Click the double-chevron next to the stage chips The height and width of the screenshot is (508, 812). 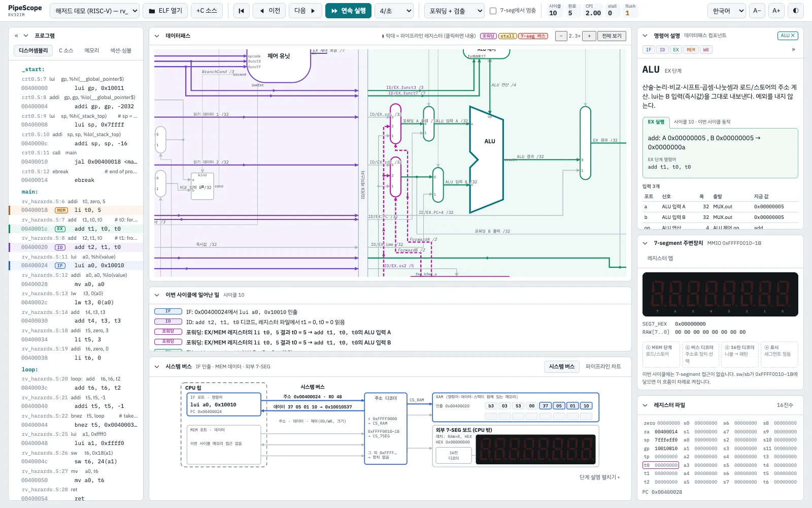(793, 50)
